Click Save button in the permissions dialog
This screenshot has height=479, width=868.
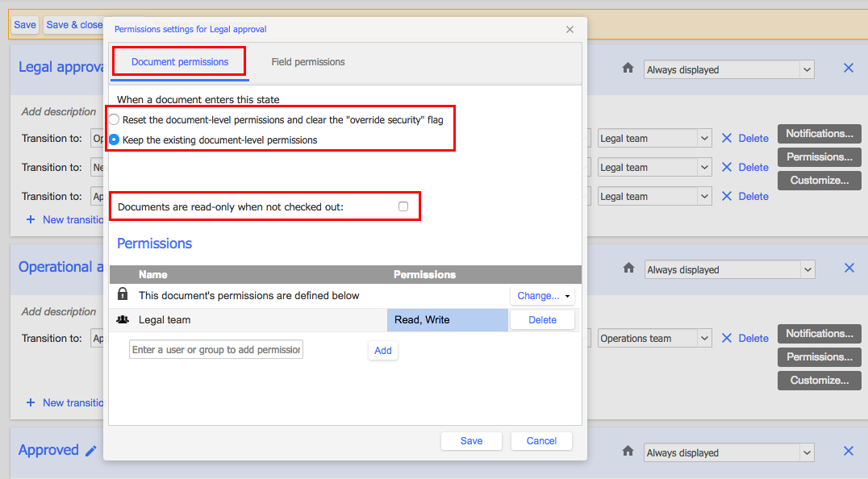coord(471,441)
